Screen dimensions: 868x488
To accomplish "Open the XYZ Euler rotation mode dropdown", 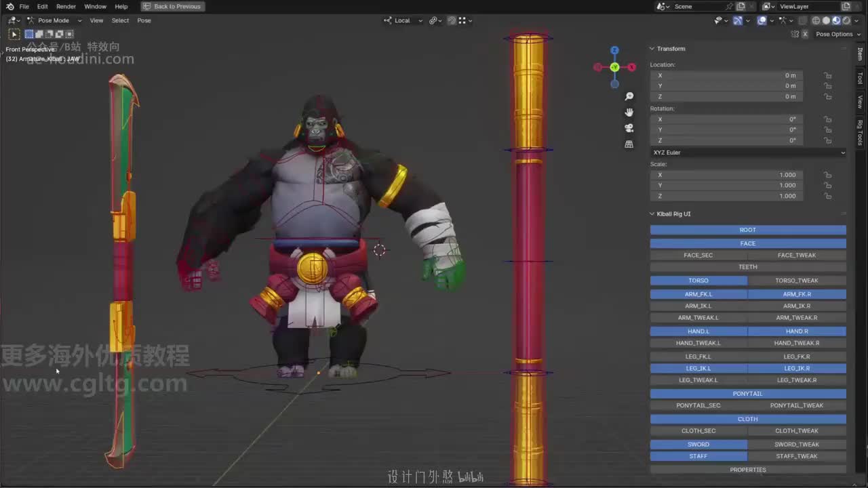I will (x=748, y=152).
